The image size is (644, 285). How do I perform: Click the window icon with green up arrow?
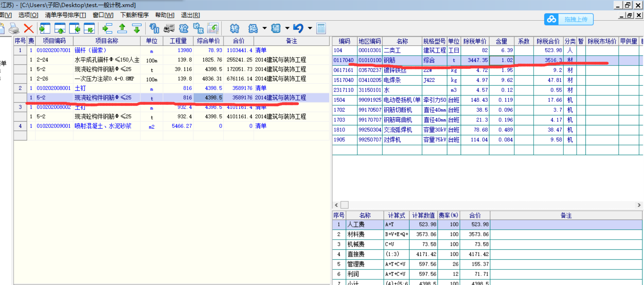60,28
